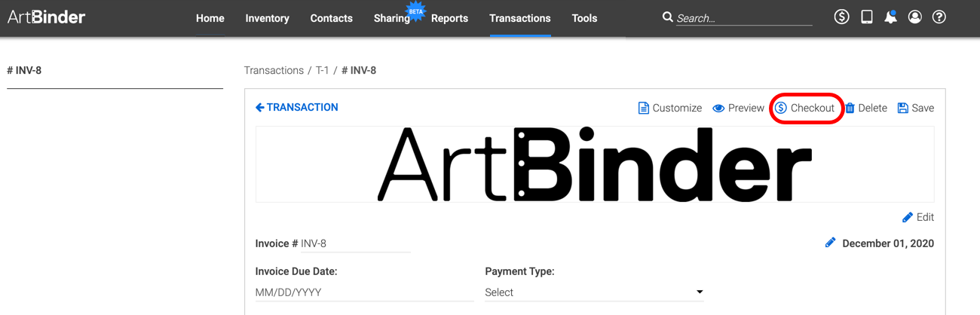Click the top Search input field

[744, 18]
